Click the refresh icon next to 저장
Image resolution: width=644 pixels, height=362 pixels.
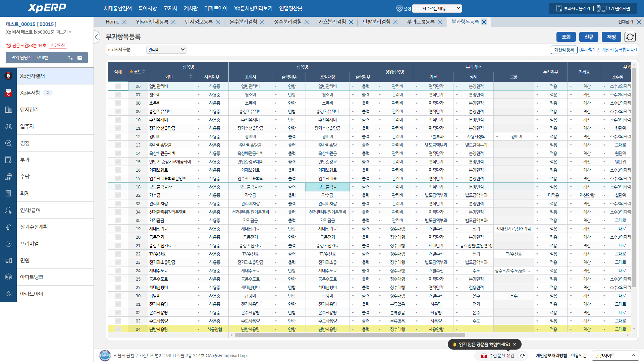click(630, 37)
